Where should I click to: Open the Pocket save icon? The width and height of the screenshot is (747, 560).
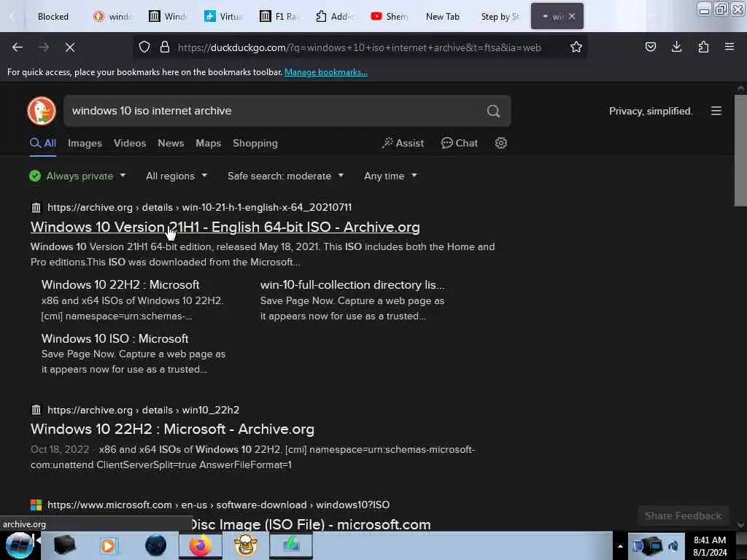point(650,47)
